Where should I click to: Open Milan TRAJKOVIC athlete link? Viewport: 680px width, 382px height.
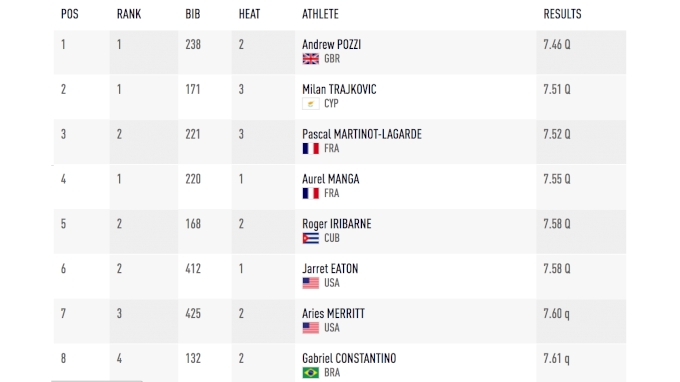[339, 89]
